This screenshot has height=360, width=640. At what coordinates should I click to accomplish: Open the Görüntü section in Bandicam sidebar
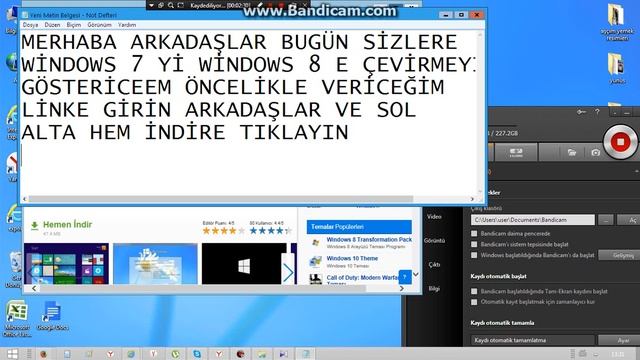(434, 240)
